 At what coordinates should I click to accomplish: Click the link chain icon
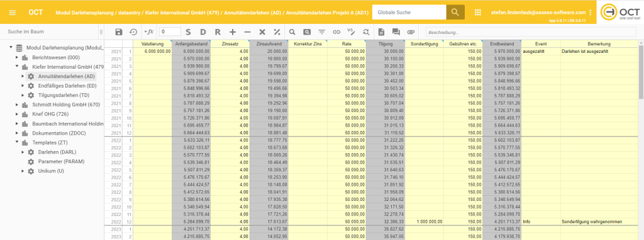coord(336,31)
